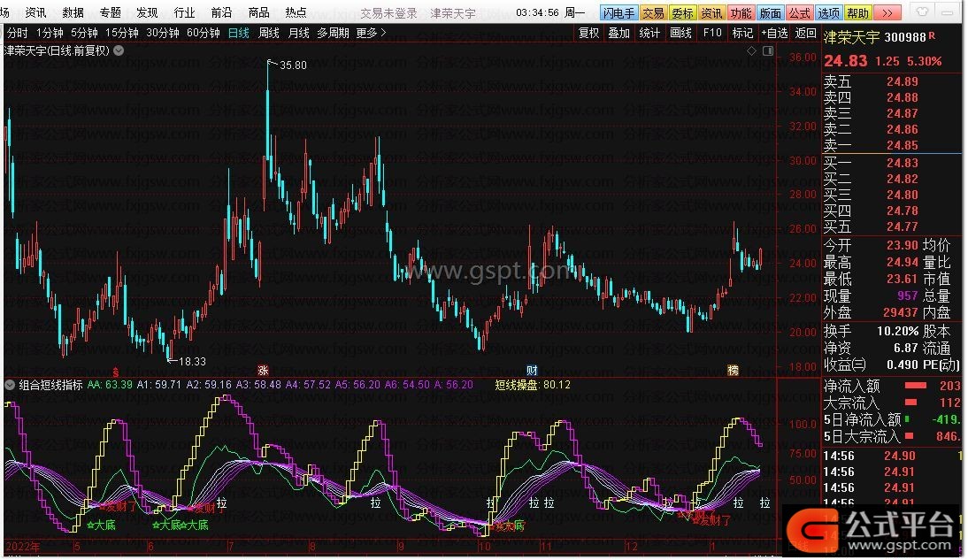Viewport: 968px width, 560px height.
Task: Click the 津荣天宇 300988 stock name header
Action: [875, 37]
